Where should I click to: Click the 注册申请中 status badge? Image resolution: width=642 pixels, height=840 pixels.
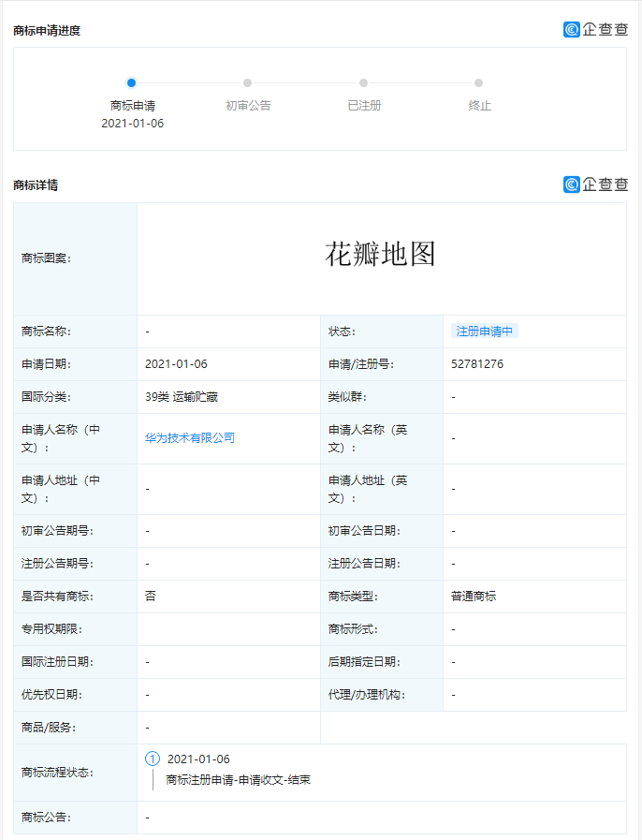pyautogui.click(x=484, y=332)
